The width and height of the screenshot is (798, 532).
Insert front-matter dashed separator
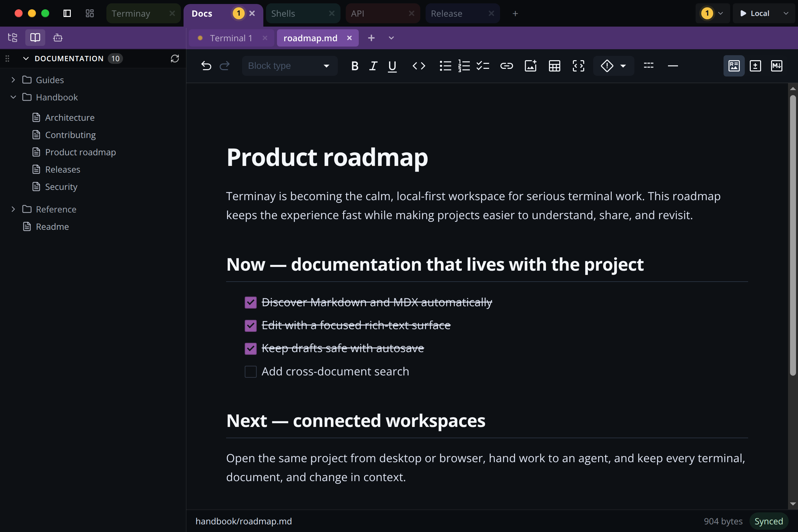[x=648, y=66]
